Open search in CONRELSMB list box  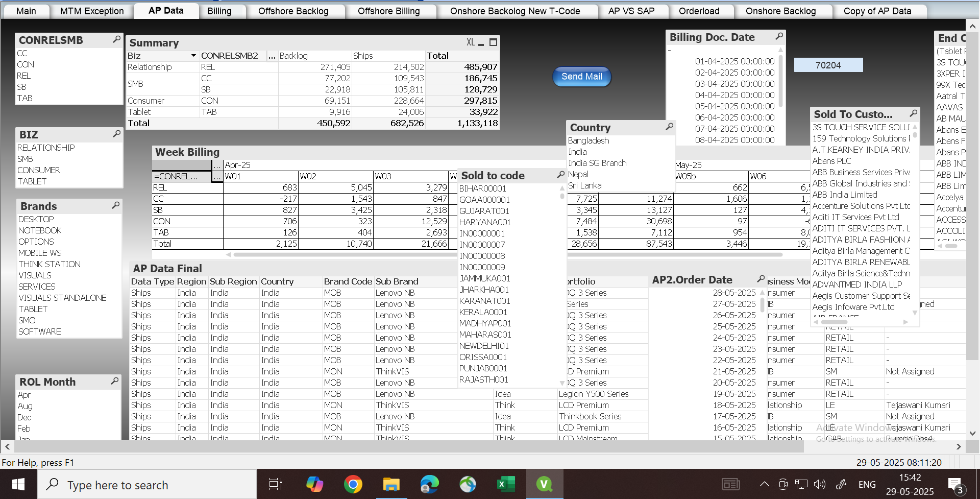pos(116,39)
